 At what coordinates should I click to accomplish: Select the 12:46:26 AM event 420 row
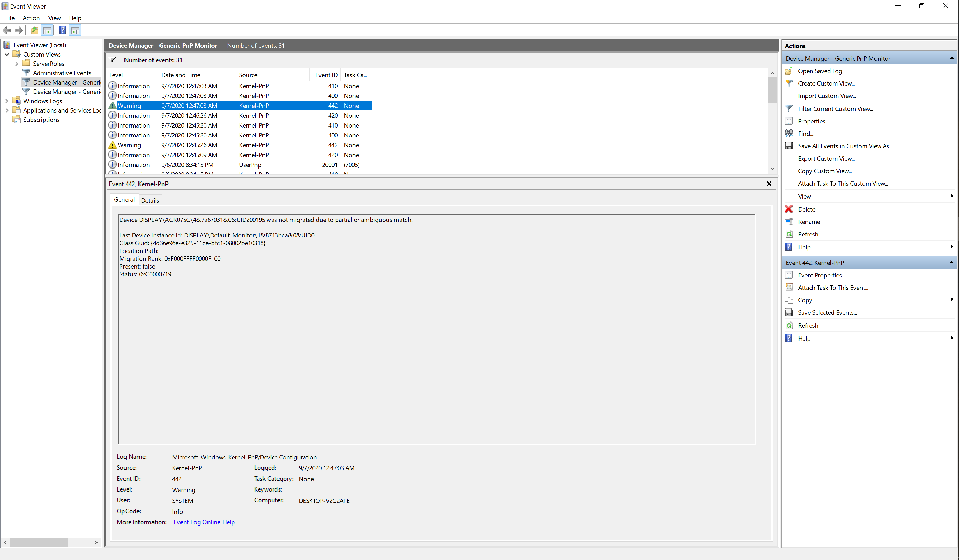240,116
